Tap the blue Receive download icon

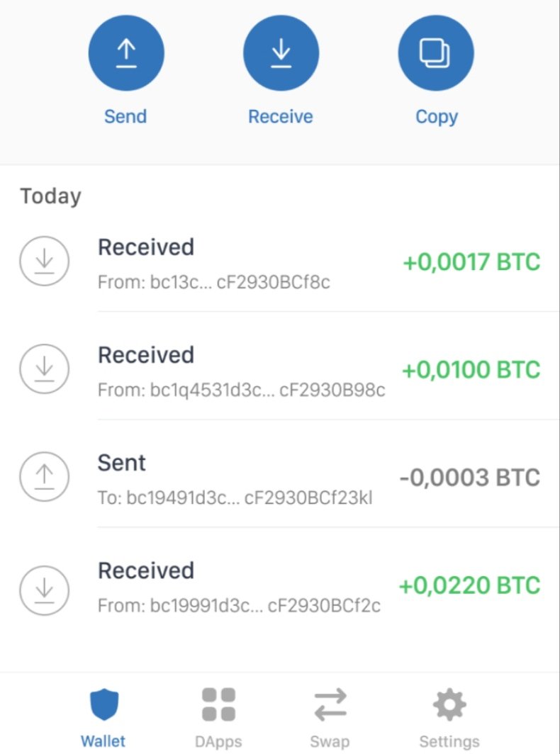[281, 53]
